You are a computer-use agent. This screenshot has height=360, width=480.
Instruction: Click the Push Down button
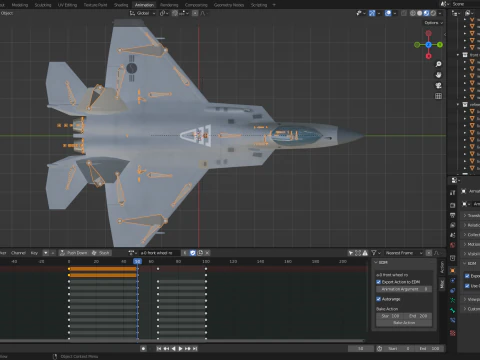74,253
